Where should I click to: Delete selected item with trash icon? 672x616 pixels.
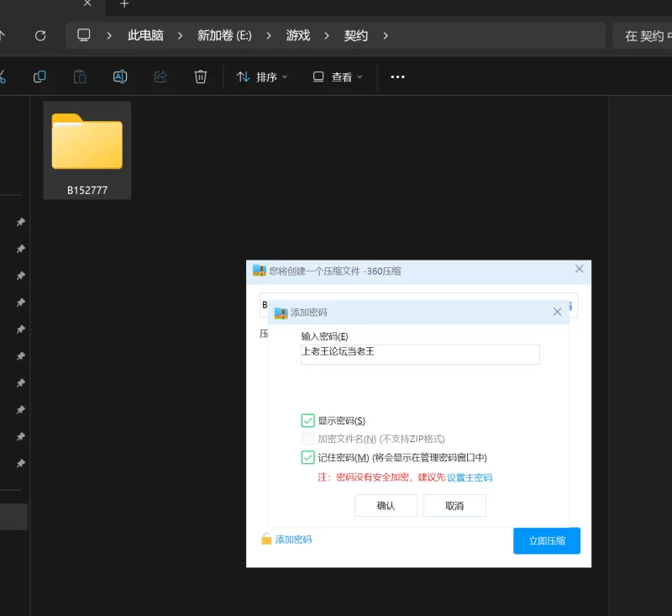(201, 76)
